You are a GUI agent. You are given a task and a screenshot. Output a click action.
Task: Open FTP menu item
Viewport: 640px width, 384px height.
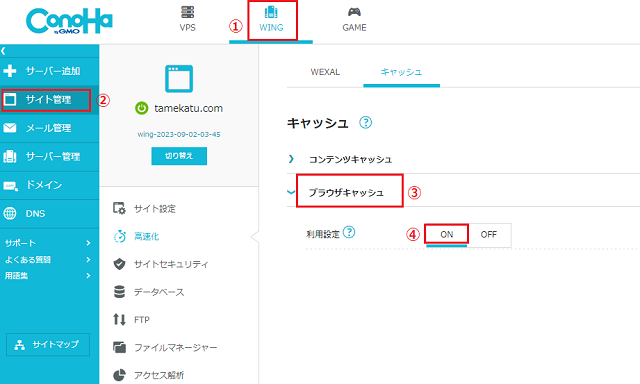point(142,320)
